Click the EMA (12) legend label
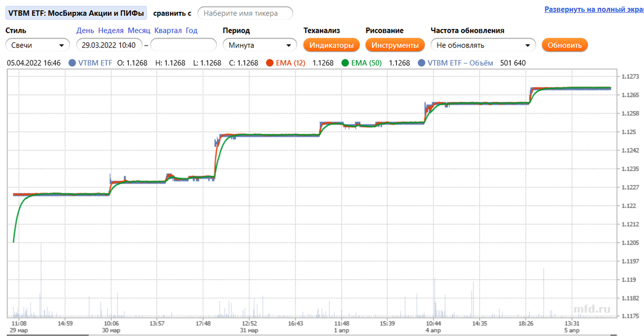Screen dimensions: 644x336 290,63
